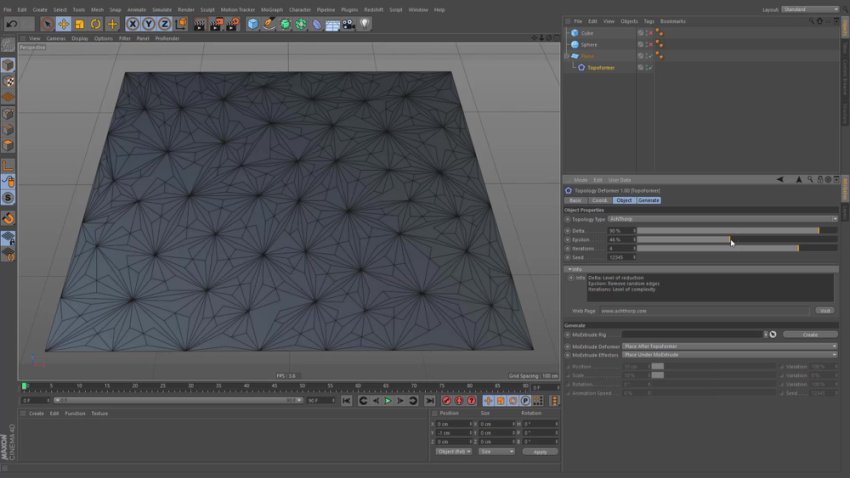Switch to the Basic tab
Viewport: 850px width, 478px height.
tap(576, 201)
